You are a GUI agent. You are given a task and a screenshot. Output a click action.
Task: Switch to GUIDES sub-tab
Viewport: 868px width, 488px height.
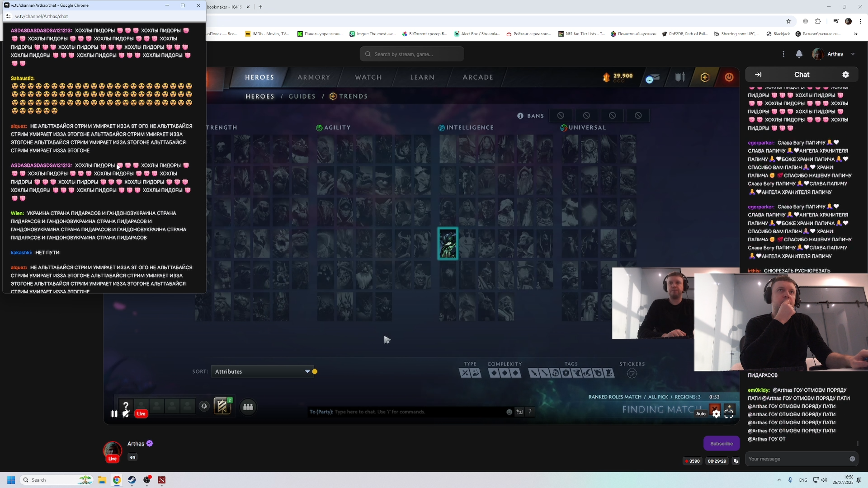pyautogui.click(x=302, y=96)
